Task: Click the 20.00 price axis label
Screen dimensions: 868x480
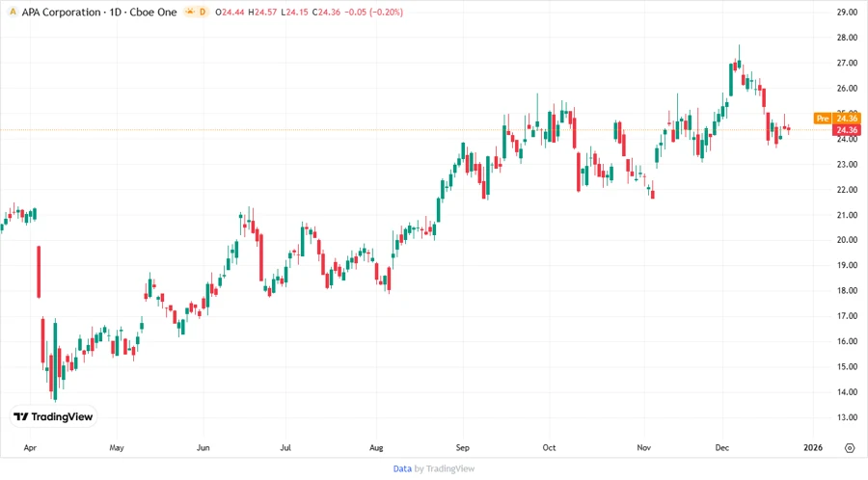Action: [847, 240]
